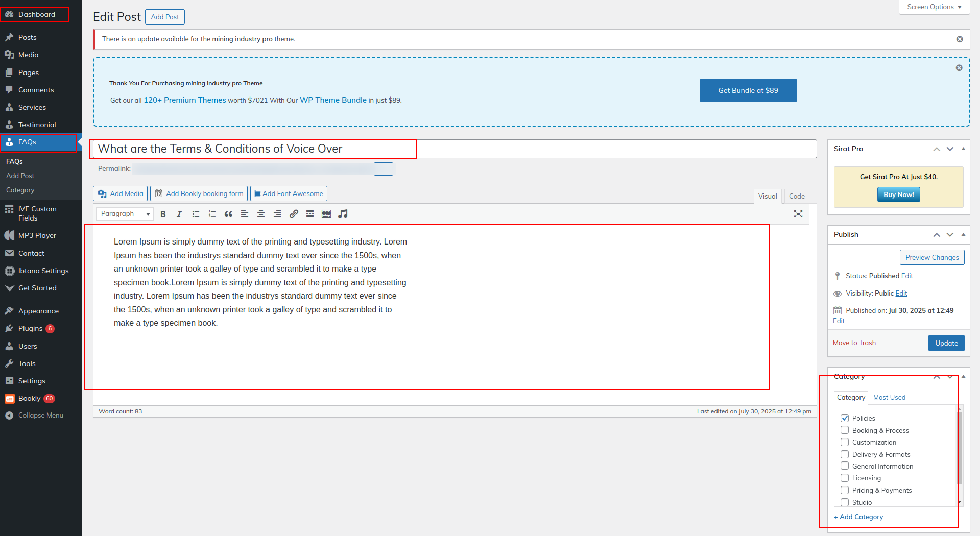Click the Move to Trash link
This screenshot has height=536, width=980.
tap(854, 343)
